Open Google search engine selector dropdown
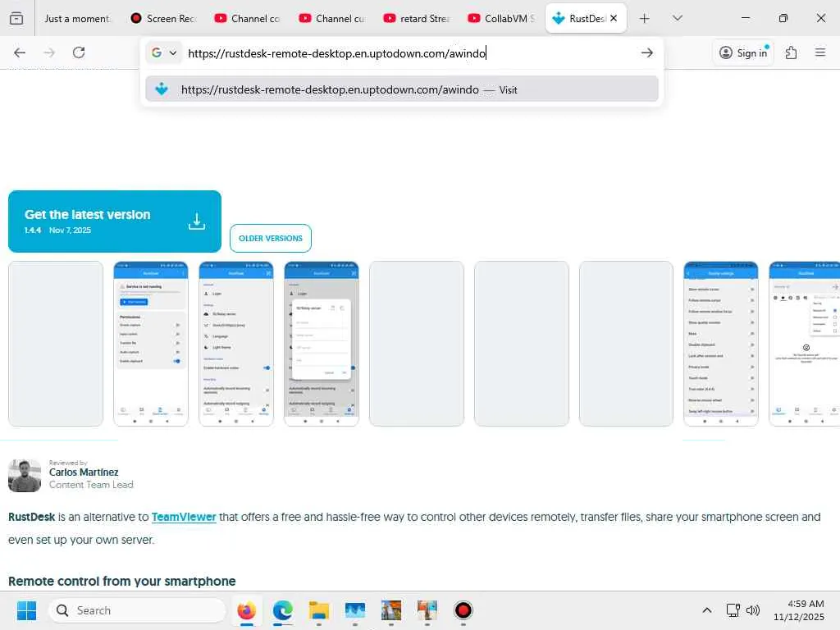 click(x=164, y=52)
